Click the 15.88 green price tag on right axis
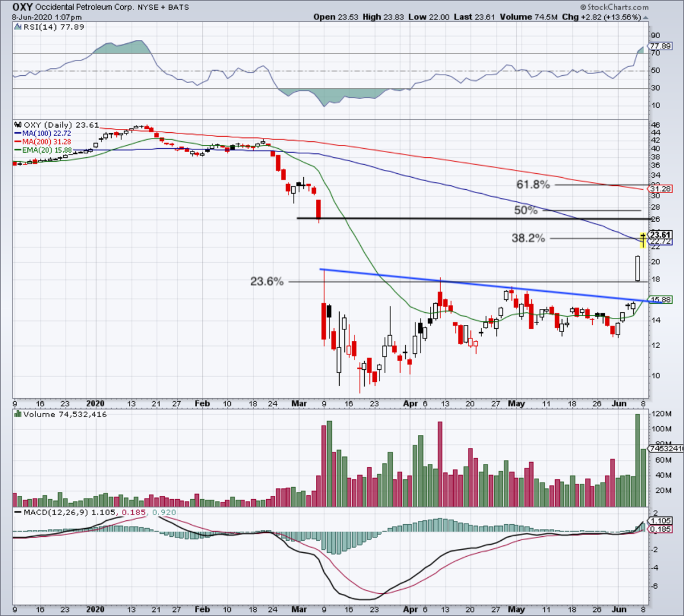Image resolution: width=684 pixels, height=616 pixels. click(660, 300)
